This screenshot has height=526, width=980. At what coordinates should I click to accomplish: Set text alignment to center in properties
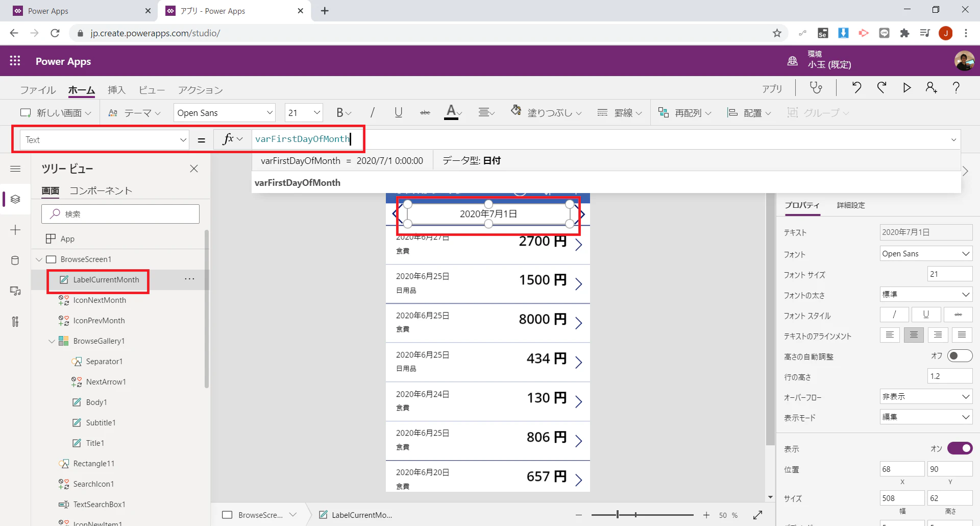[914, 335]
